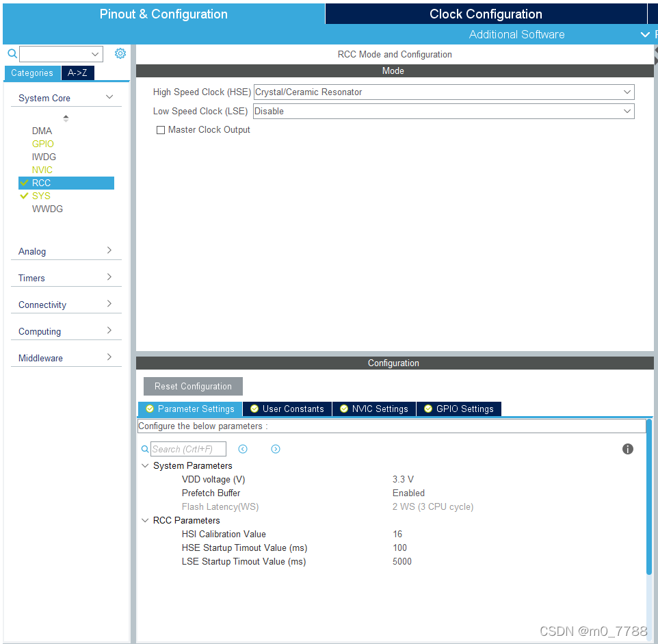Switch to the Pinout & Configuration tab
The image size is (658, 644).
pos(163,14)
